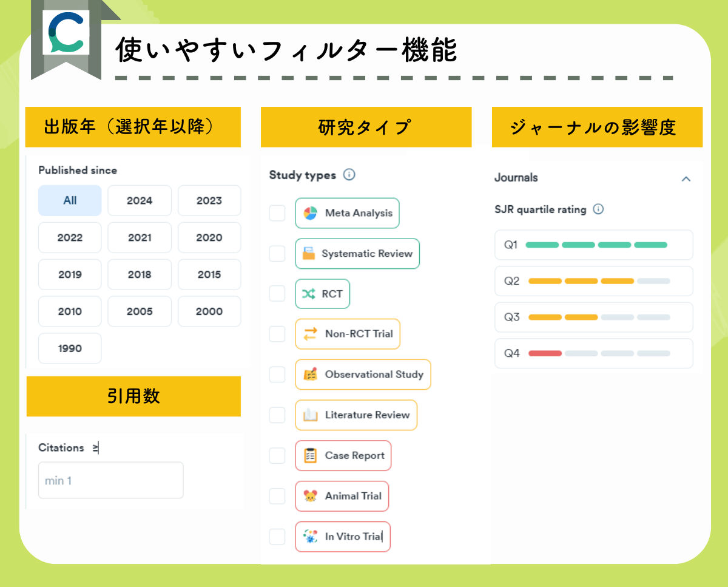Click the Published since label
This screenshot has width=728, height=587.
click(x=78, y=170)
